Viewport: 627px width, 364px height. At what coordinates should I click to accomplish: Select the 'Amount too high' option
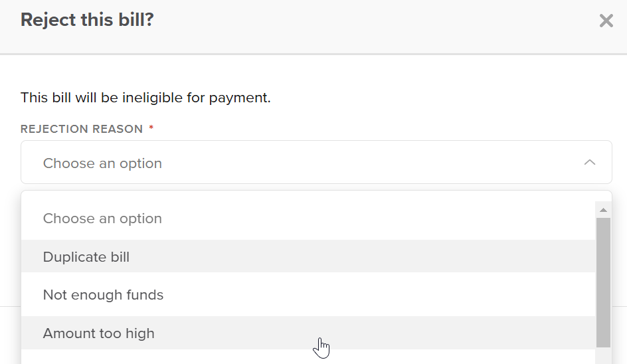tap(98, 333)
